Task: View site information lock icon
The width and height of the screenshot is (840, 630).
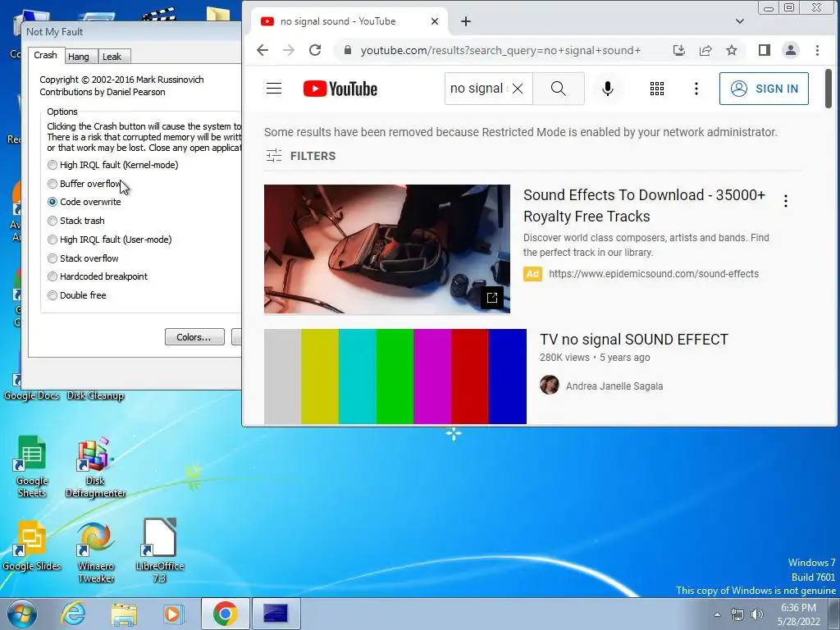Action: (348, 50)
